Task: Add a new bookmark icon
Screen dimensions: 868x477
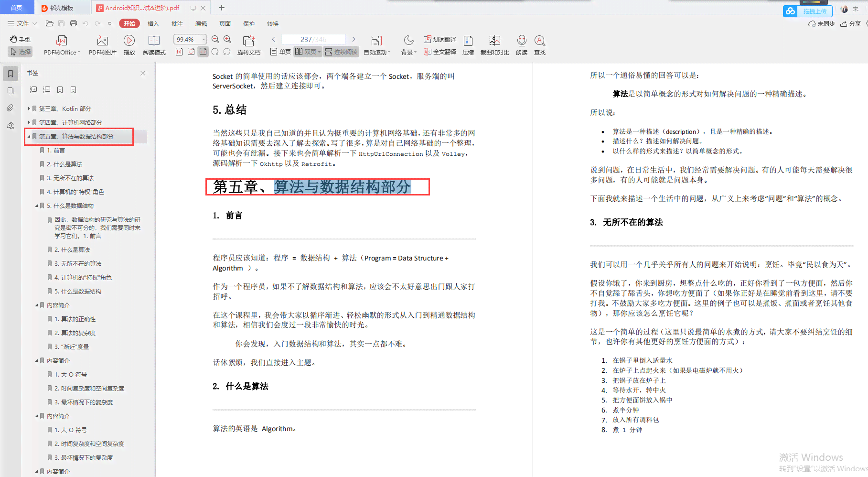Action: (60, 90)
